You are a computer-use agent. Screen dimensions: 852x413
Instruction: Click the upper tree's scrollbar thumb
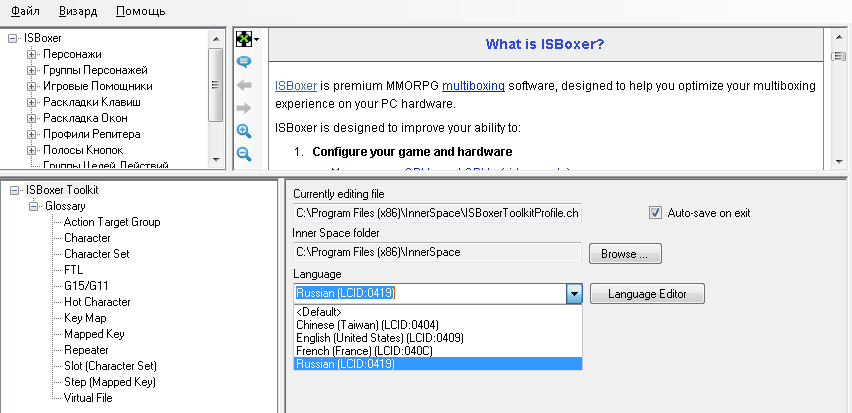pyautogui.click(x=216, y=85)
